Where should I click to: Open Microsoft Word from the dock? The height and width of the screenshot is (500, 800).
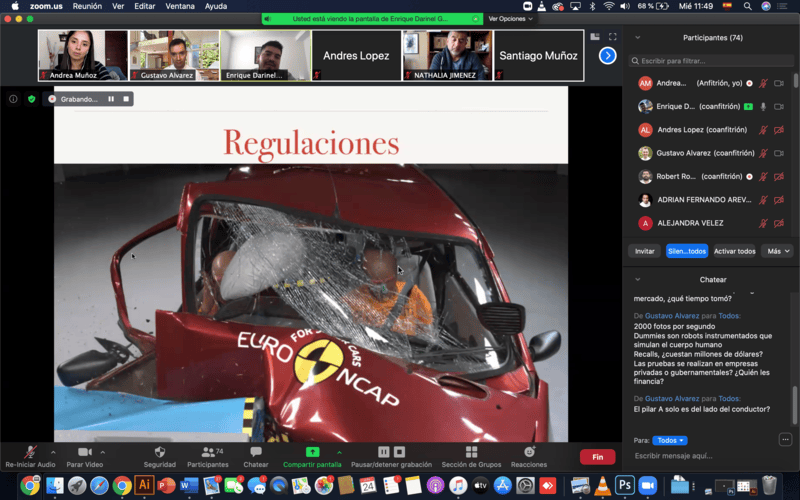[x=189, y=485]
